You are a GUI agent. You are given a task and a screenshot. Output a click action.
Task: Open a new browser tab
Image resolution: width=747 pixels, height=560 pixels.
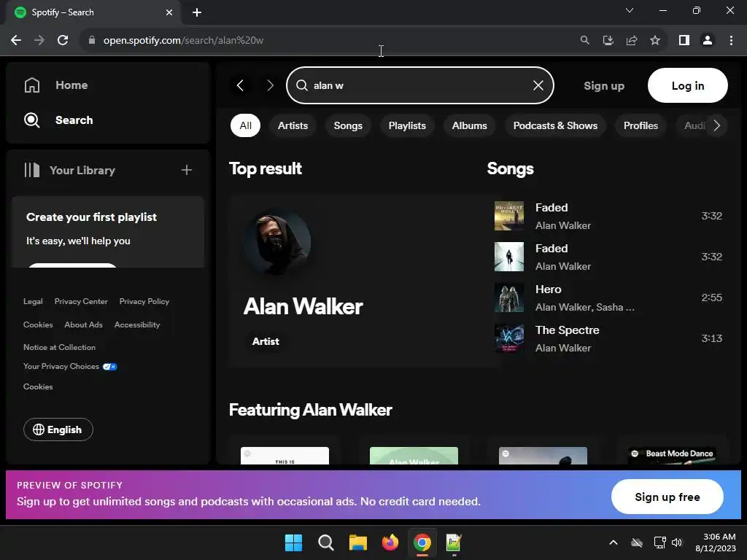pyautogui.click(x=197, y=12)
